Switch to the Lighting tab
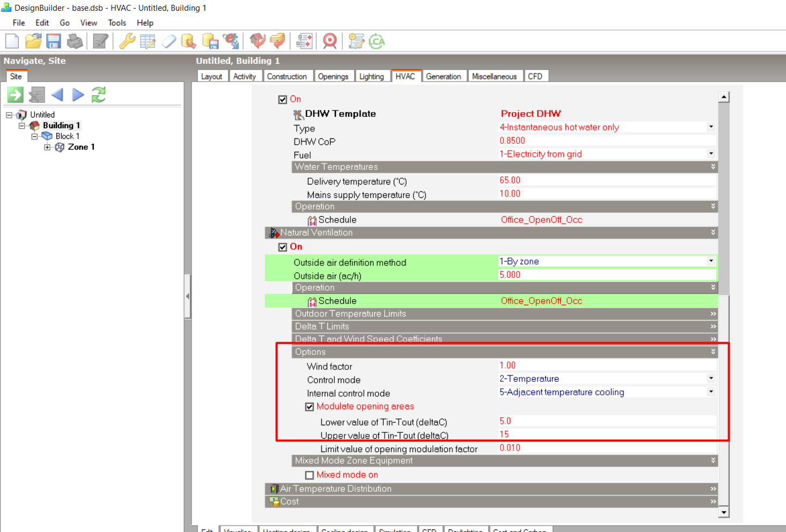The width and height of the screenshot is (786, 532). pyautogui.click(x=371, y=76)
